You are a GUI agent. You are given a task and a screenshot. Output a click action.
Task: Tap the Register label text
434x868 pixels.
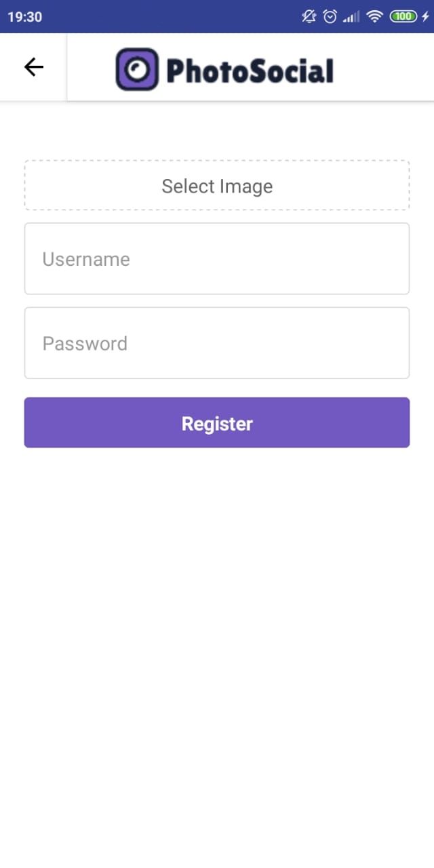217,423
